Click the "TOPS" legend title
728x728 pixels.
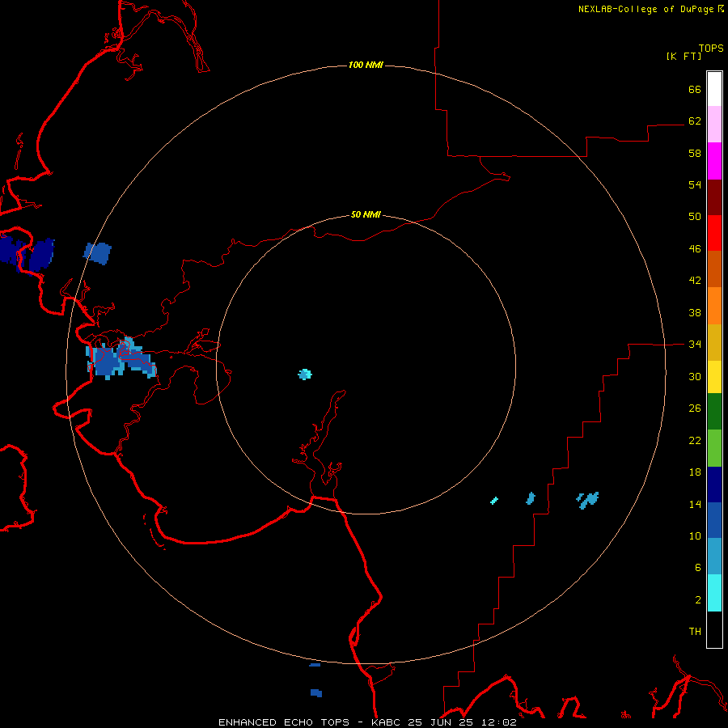[x=711, y=49]
